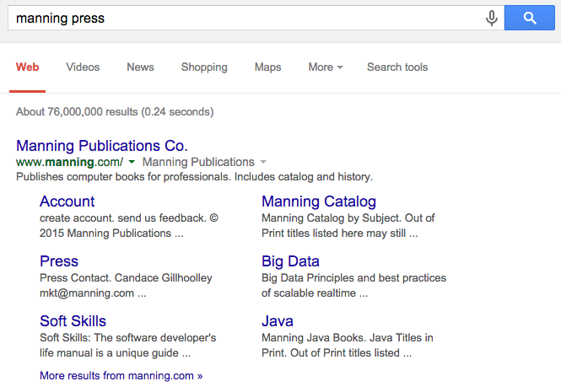The image size is (561, 392).
Task: Open the Account sitelink
Action: click(x=67, y=201)
